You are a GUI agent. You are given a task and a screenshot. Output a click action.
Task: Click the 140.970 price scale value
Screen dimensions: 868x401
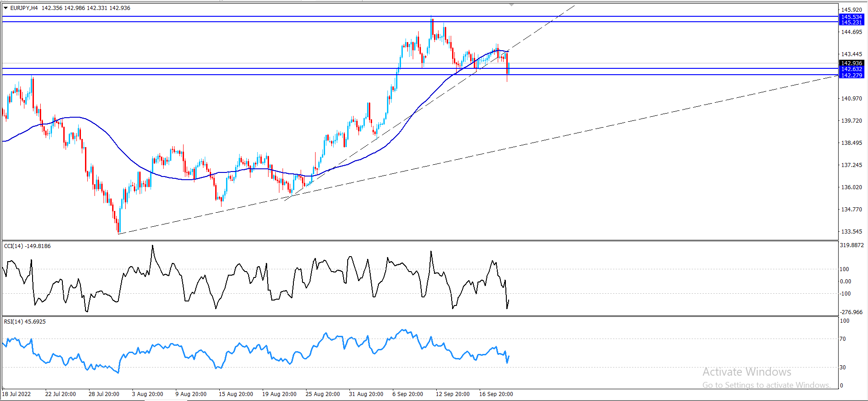click(x=851, y=99)
